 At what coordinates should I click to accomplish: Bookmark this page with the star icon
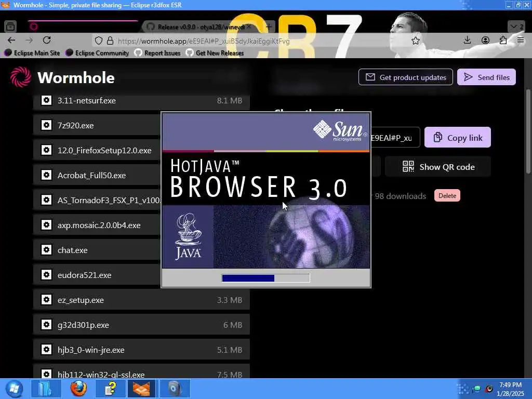coord(415,41)
